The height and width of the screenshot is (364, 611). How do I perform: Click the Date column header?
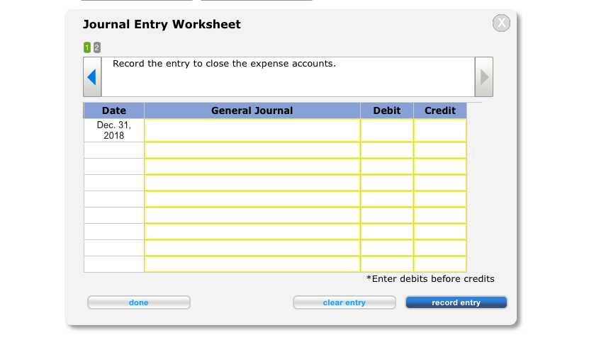pos(114,110)
